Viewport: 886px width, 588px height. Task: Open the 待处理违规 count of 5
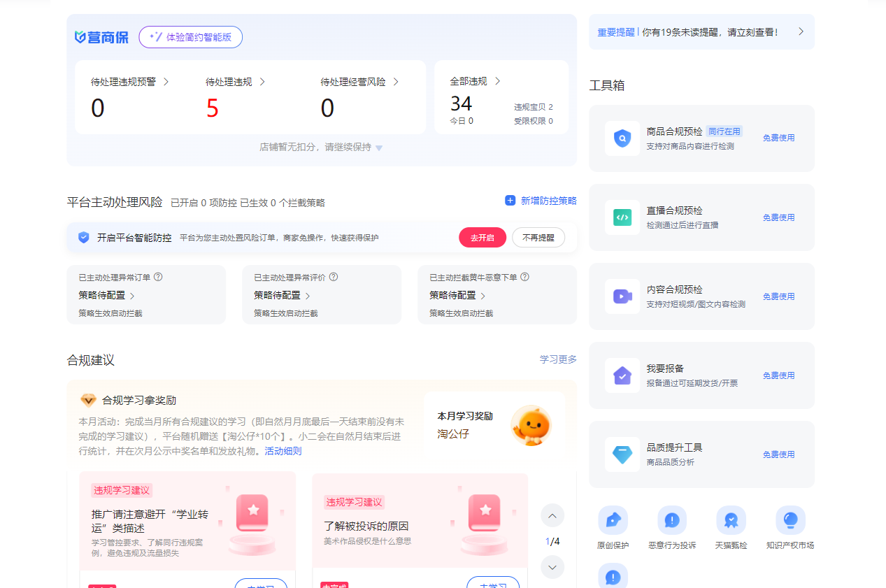pos(213,108)
